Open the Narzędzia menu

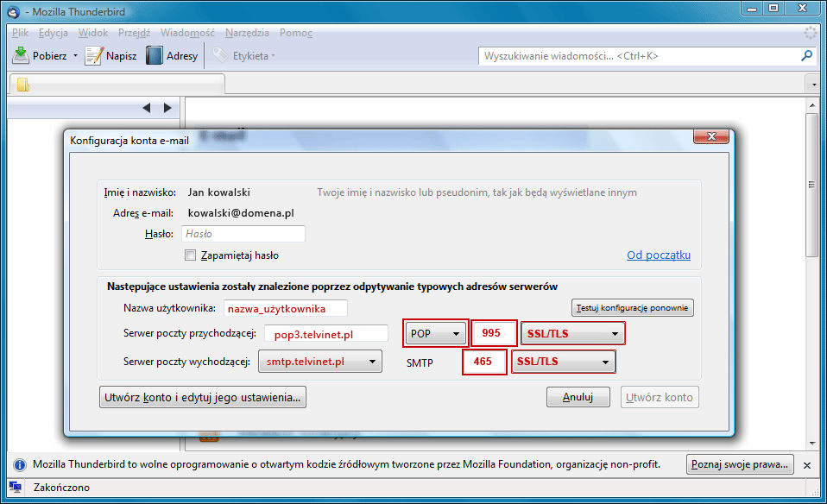tap(247, 33)
